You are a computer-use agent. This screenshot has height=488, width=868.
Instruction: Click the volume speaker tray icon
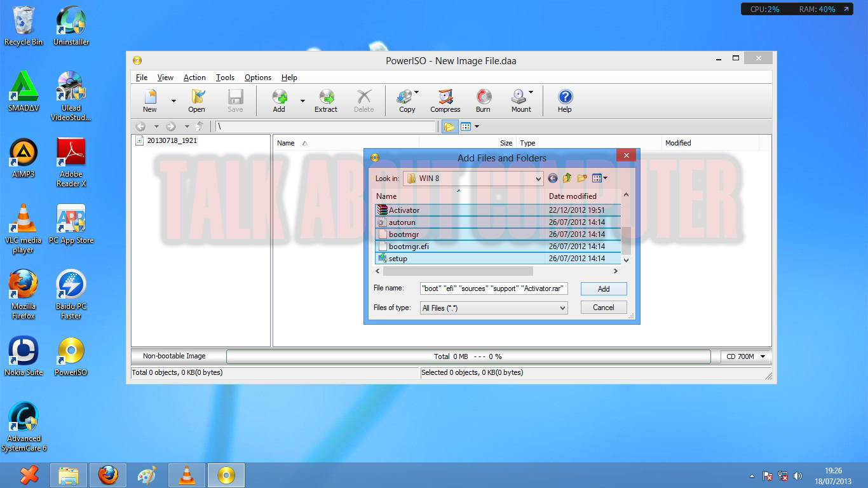coord(797,476)
